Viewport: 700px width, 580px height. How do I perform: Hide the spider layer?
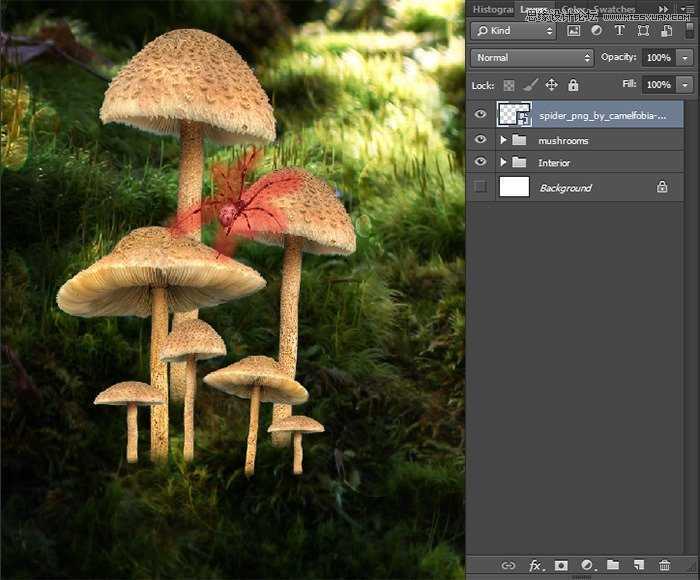click(481, 115)
